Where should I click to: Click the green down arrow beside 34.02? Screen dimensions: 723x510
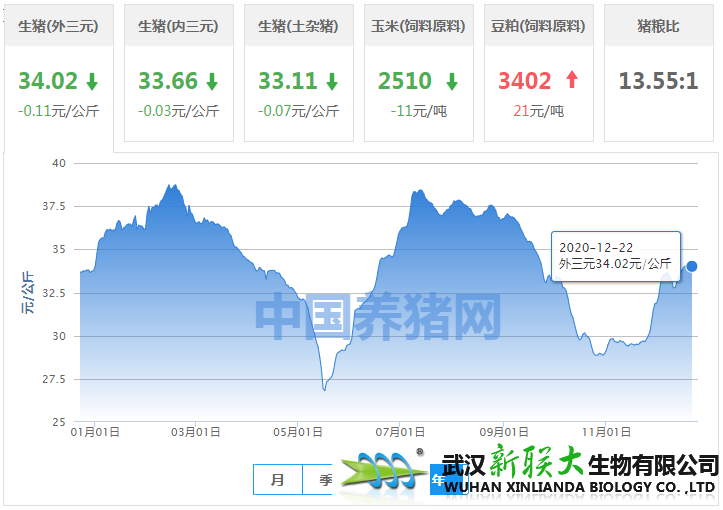[92, 81]
